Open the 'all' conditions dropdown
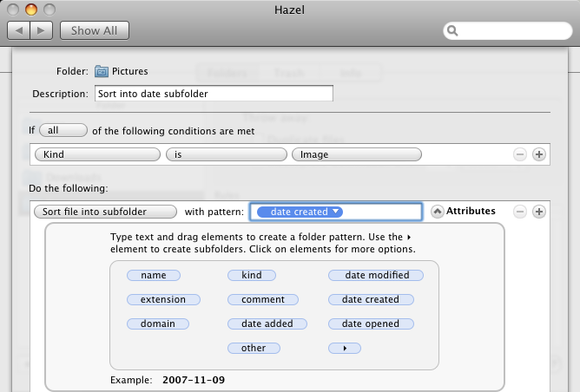Image resolution: width=580 pixels, height=392 pixels. pos(63,130)
